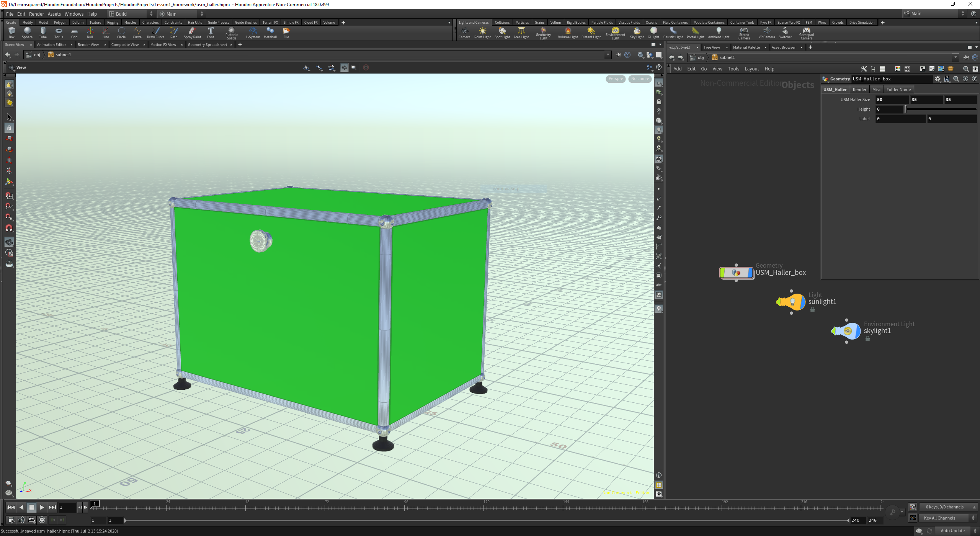The image size is (980, 536).
Task: Select the skylight1 environment light node
Action: coord(847,331)
